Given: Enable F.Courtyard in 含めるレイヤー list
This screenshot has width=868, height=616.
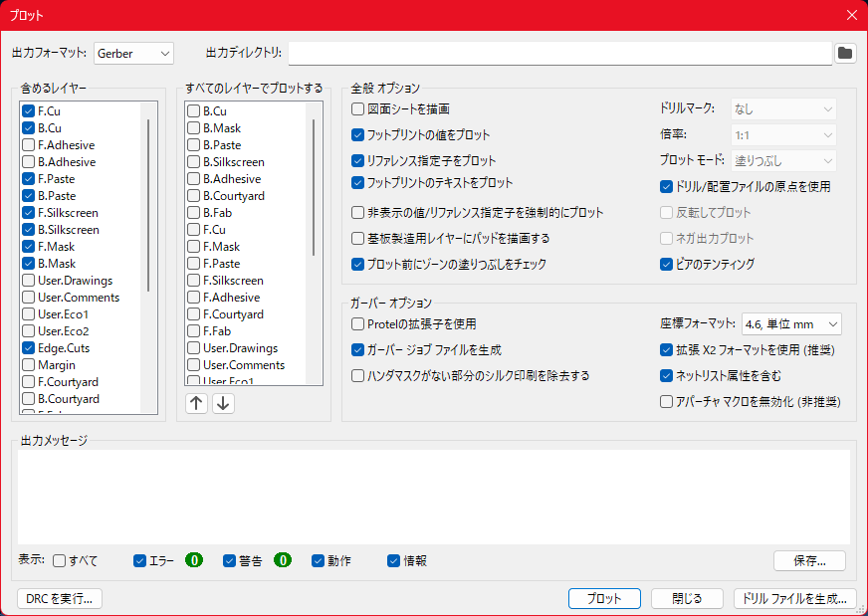Looking at the screenshot, I should pos(28,382).
